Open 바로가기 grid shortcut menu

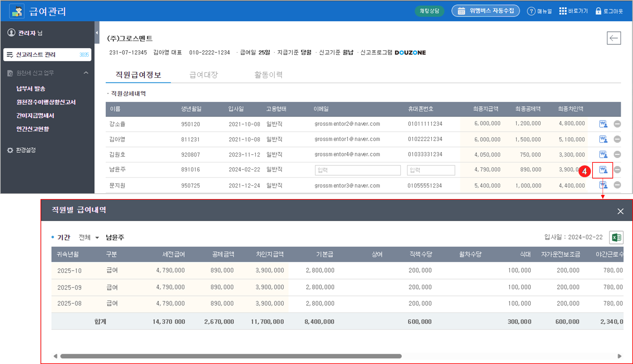click(563, 11)
